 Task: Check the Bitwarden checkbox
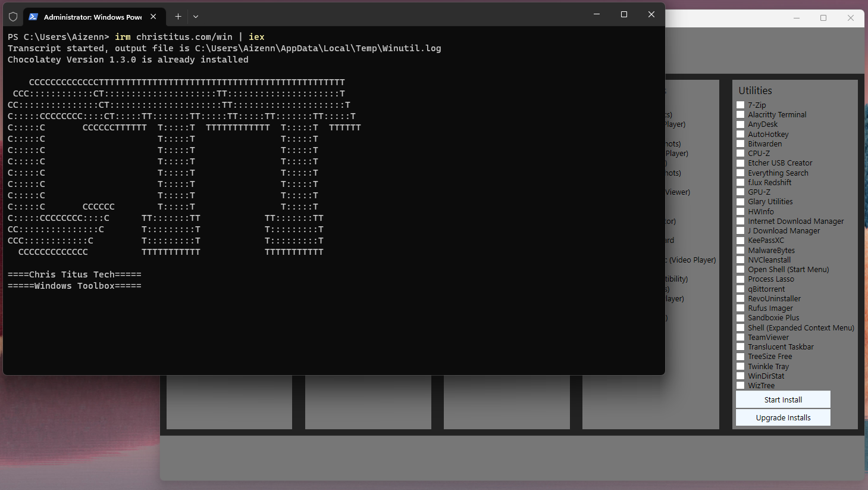pyautogui.click(x=741, y=143)
